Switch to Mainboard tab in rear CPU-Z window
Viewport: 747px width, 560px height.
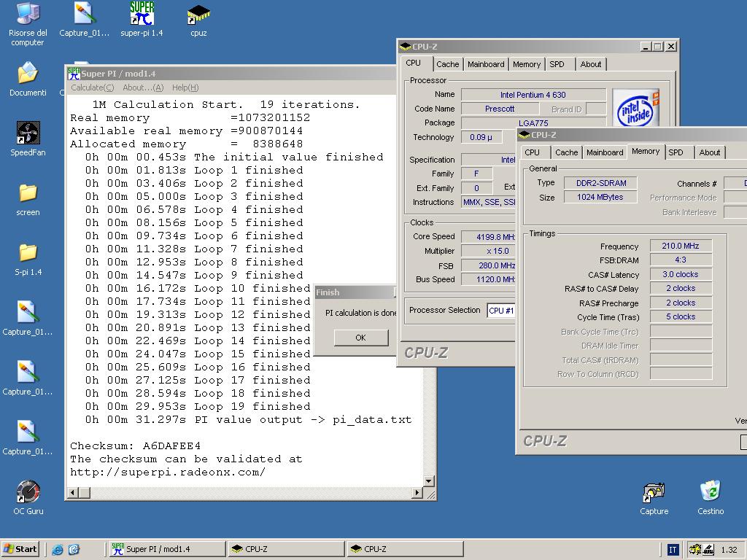click(x=485, y=64)
